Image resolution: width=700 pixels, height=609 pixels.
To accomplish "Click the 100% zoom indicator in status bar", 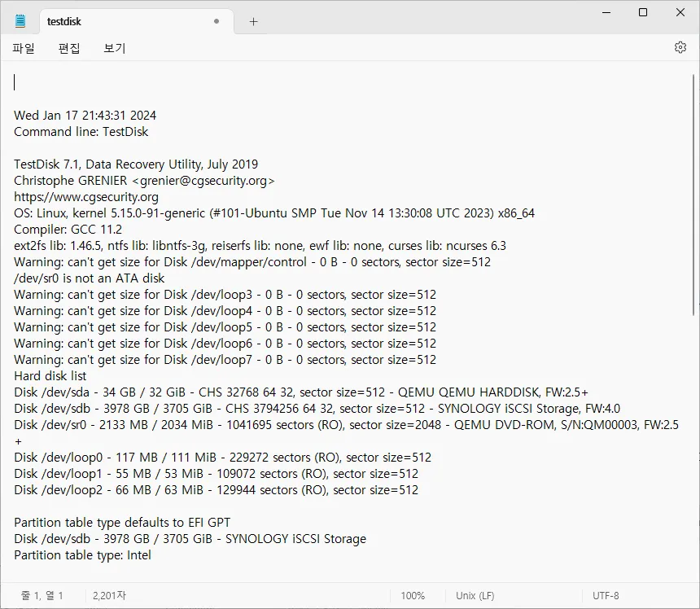I will click(x=413, y=595).
